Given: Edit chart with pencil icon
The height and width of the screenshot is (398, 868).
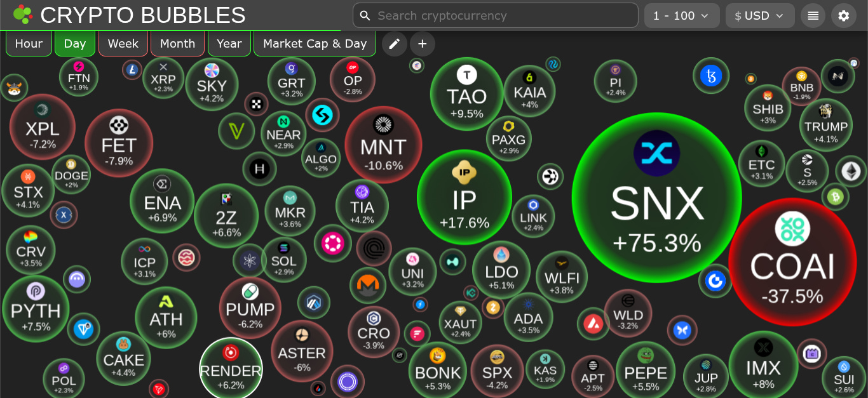Looking at the screenshot, I should pyautogui.click(x=395, y=44).
